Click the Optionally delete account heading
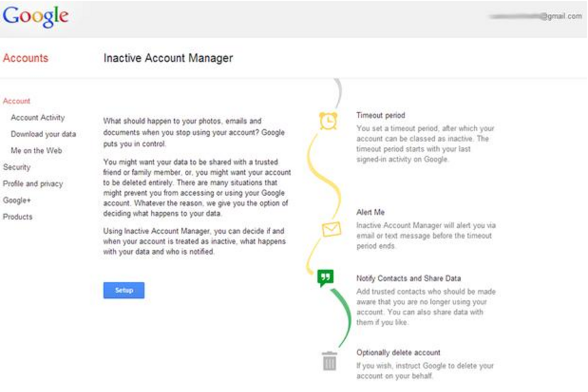The height and width of the screenshot is (392, 588). coord(399,353)
